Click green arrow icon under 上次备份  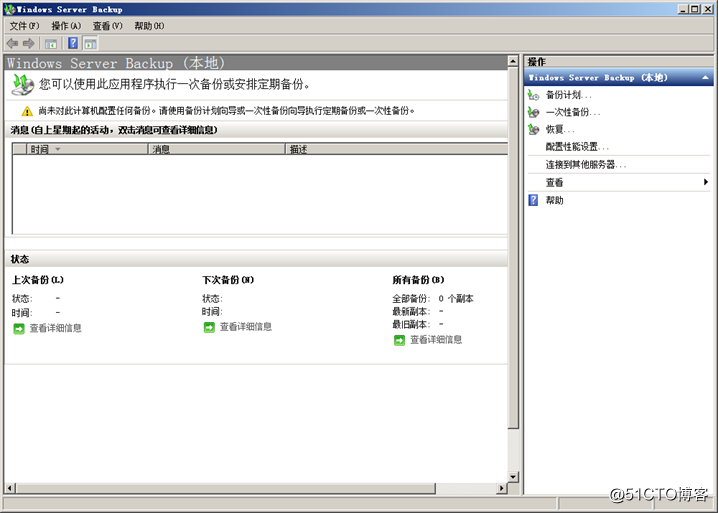click(x=19, y=328)
